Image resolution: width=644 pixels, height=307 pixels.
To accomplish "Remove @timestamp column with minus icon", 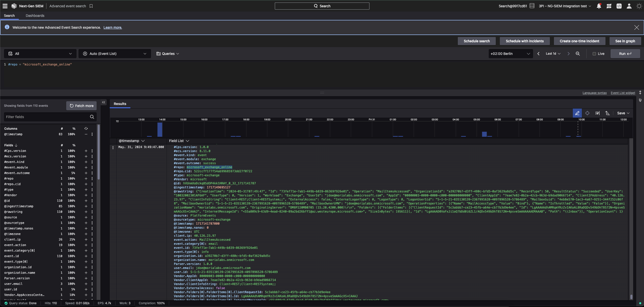I will point(86,134).
